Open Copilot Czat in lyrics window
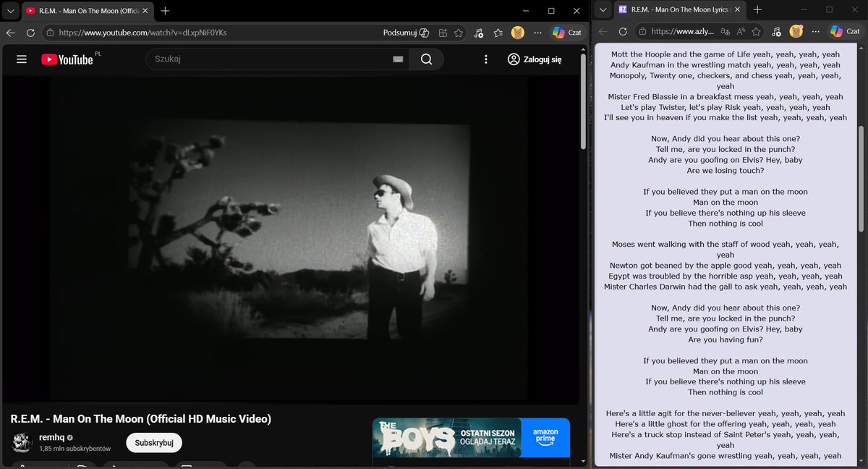The width and height of the screenshot is (868, 469). [846, 33]
